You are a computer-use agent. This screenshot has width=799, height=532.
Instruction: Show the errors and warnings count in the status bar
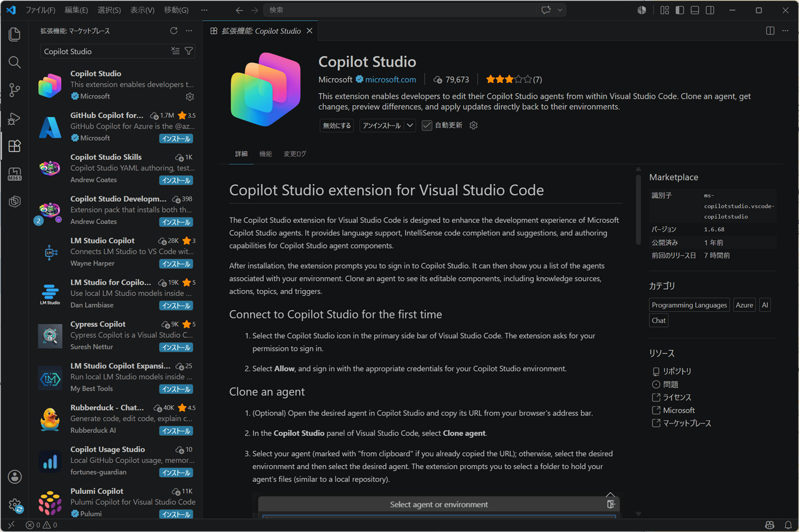[x=42, y=525]
